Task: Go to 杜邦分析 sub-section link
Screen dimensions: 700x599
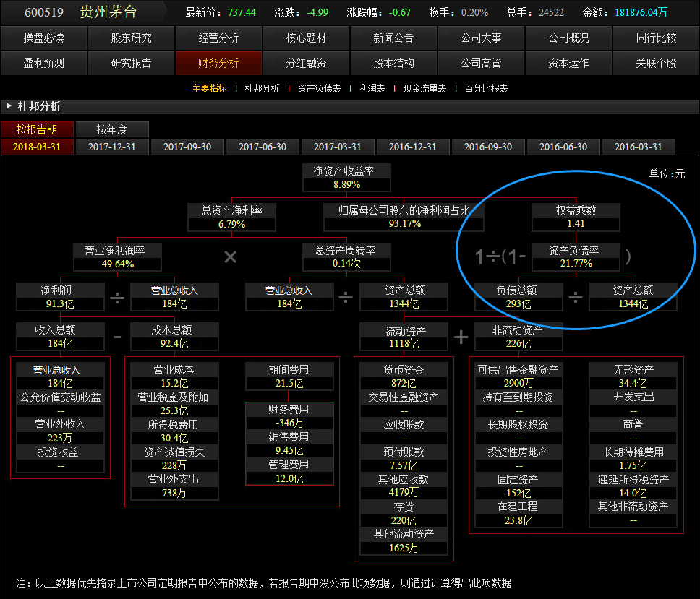Action: point(262,88)
